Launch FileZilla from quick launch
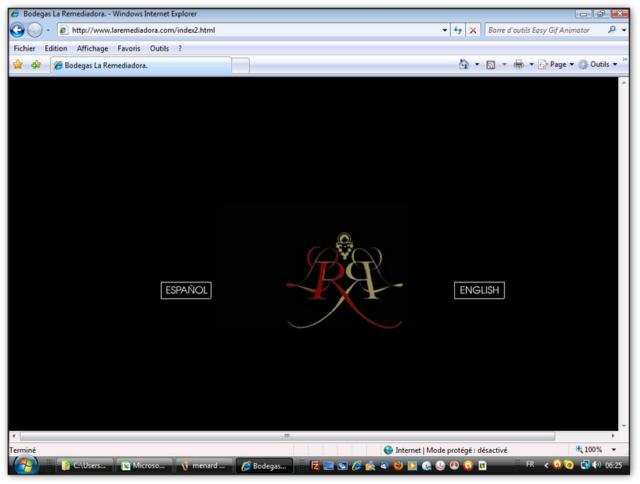The image size is (640, 484). point(315,466)
